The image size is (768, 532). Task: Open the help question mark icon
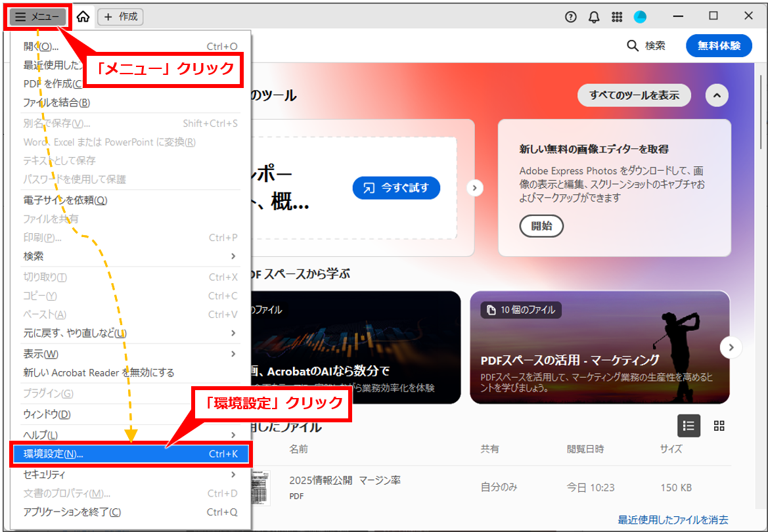tap(571, 17)
